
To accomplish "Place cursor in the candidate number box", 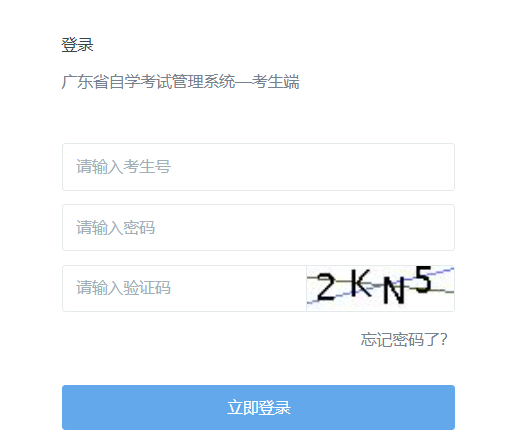I will point(258,167).
